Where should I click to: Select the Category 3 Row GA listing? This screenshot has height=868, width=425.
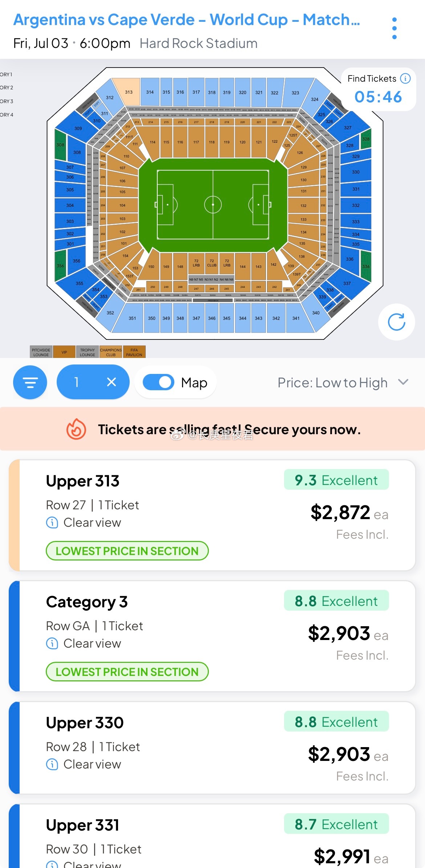coord(212,636)
